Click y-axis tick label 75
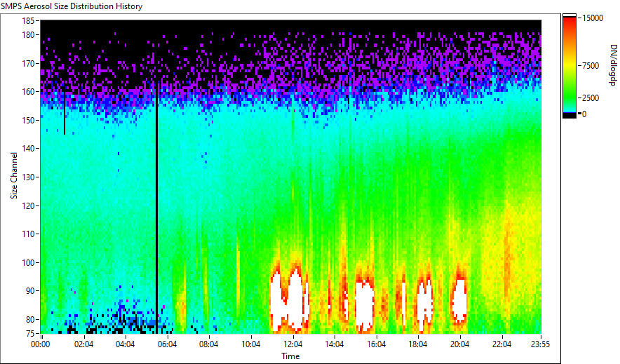 point(30,333)
